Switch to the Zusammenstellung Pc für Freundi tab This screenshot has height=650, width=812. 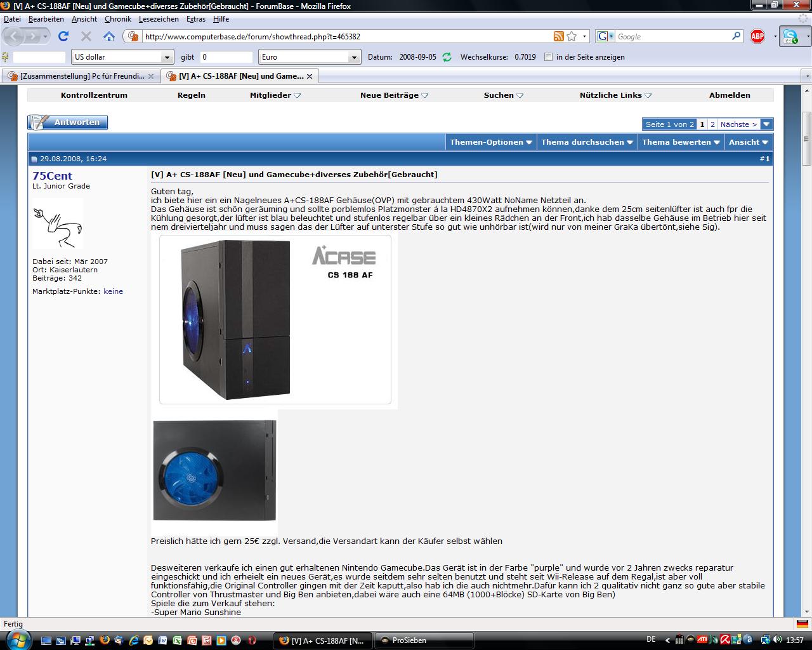point(81,76)
